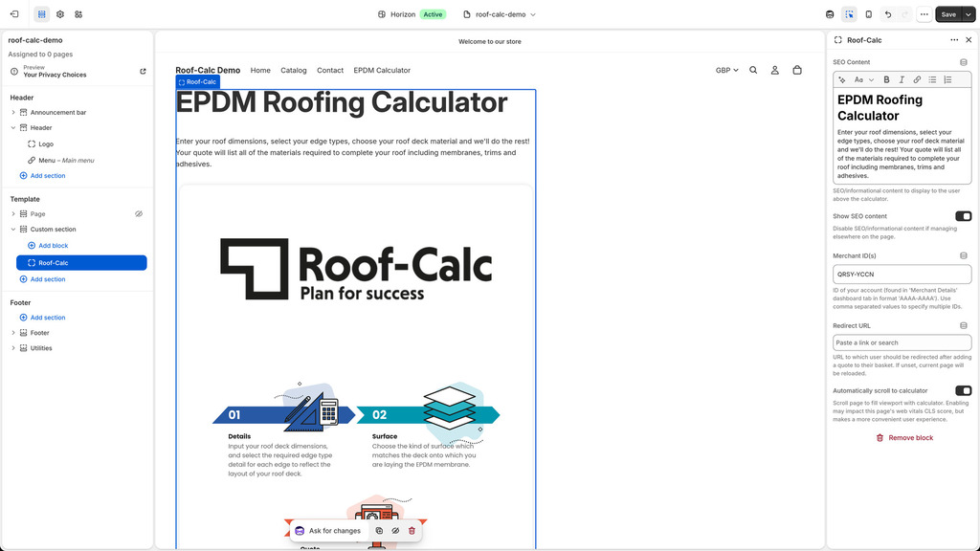This screenshot has height=551, width=980.
Task: Open the EPDM Calculator menu link
Action: tap(382, 70)
